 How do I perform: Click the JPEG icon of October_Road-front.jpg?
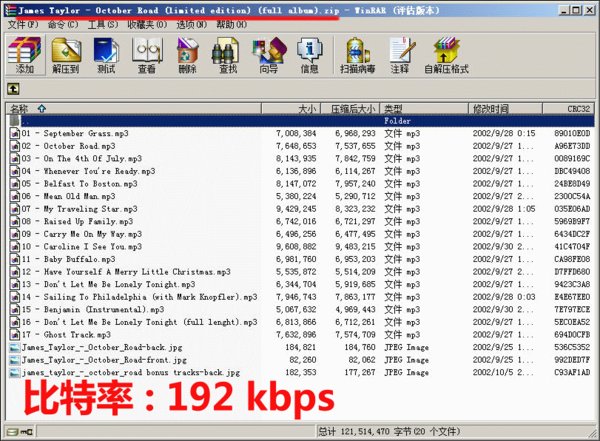click(x=15, y=360)
